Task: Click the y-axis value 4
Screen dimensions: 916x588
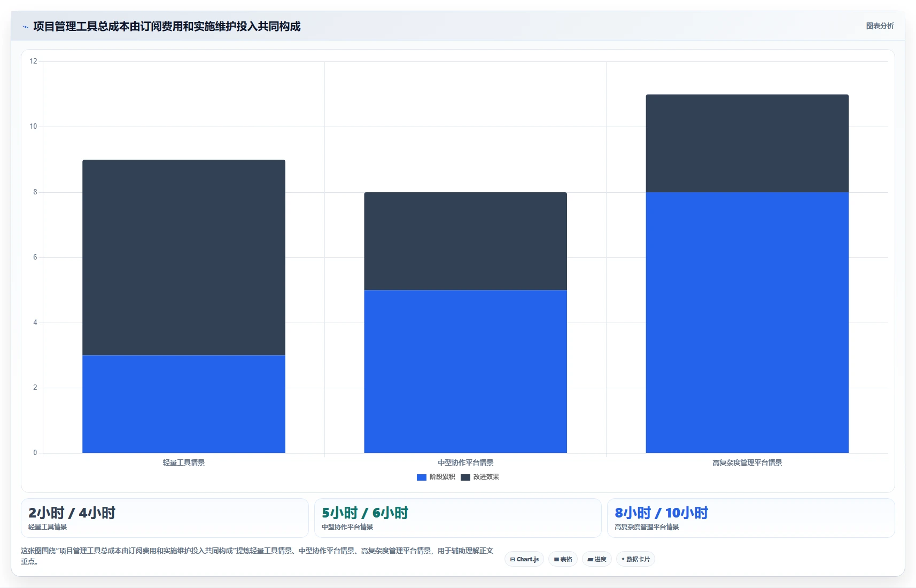Action: 35,323
